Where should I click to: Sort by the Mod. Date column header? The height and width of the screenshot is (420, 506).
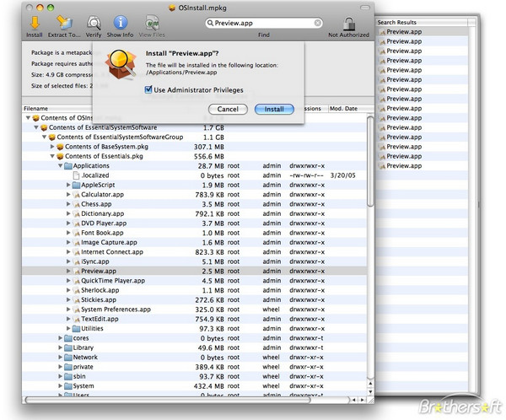click(x=351, y=109)
